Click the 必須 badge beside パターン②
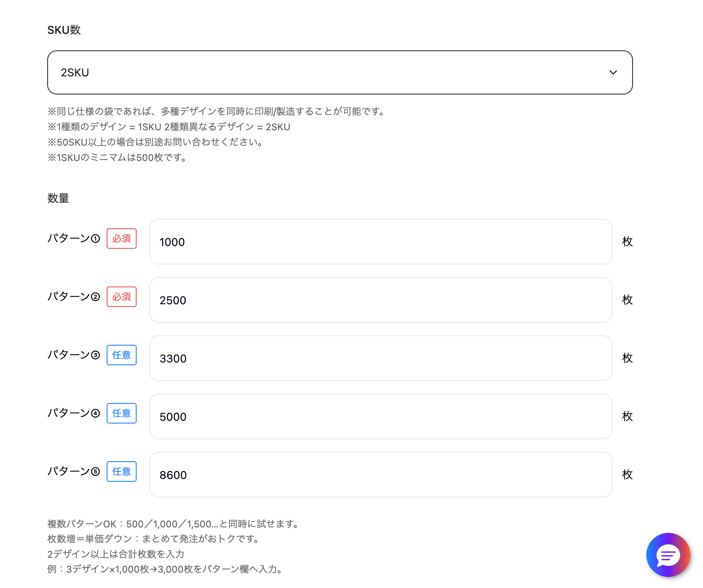703x588 pixels. [x=121, y=297]
